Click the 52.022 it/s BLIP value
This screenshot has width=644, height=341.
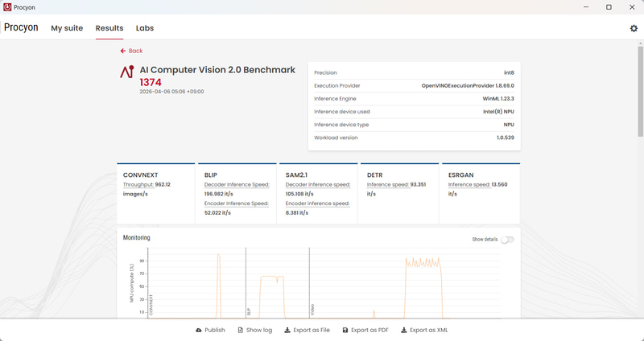coord(217,213)
